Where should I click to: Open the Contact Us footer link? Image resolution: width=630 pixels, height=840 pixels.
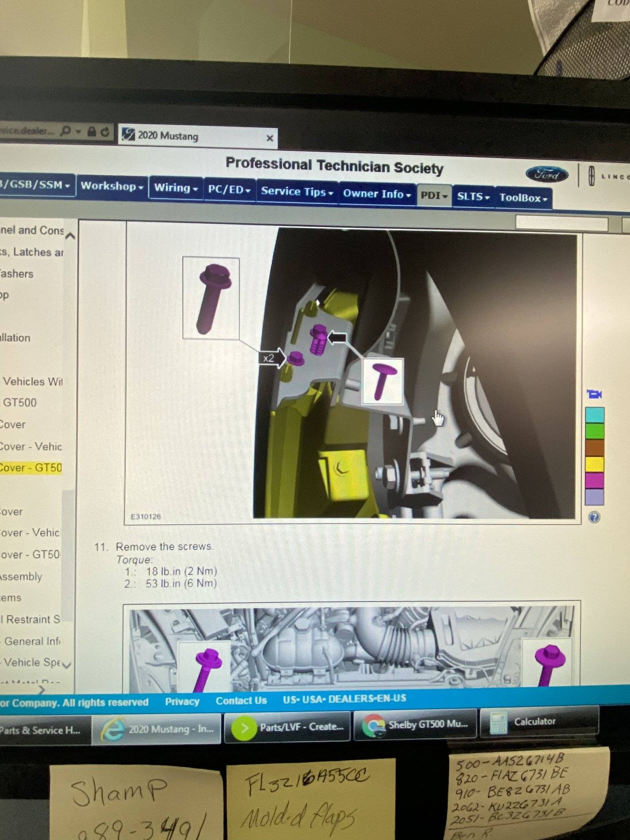pyautogui.click(x=241, y=700)
